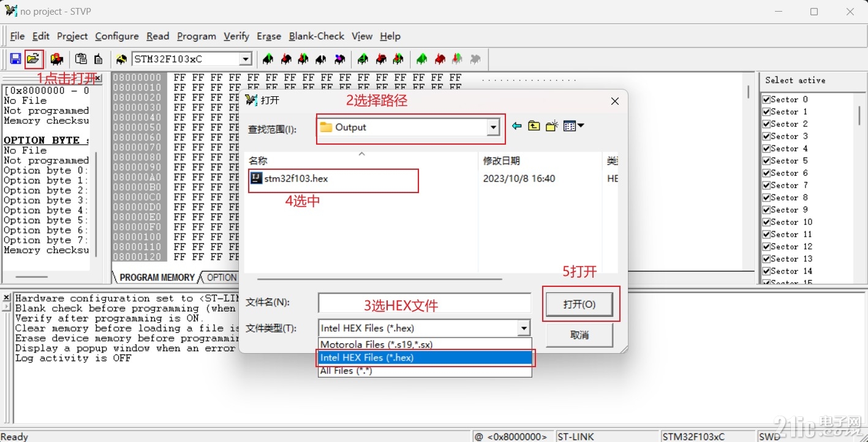Close the 打开 file dialog
Image resolution: width=868 pixels, height=442 pixels.
pos(615,101)
